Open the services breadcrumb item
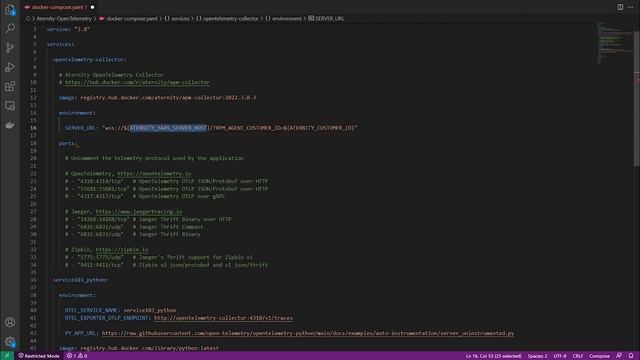This screenshot has height=360, width=640. (x=177, y=19)
